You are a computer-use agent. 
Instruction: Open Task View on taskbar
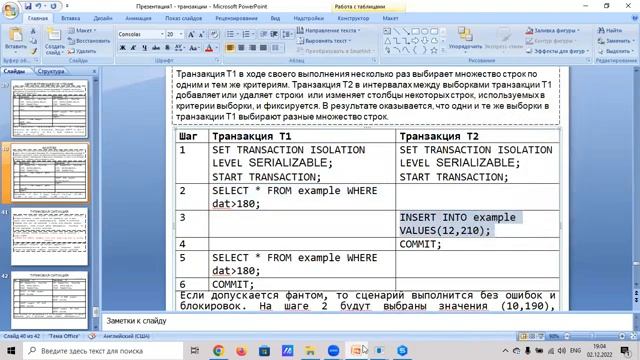coord(195,351)
